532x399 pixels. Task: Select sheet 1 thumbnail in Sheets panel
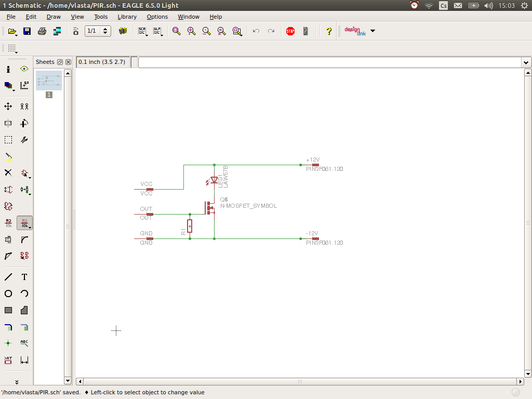tap(49, 81)
